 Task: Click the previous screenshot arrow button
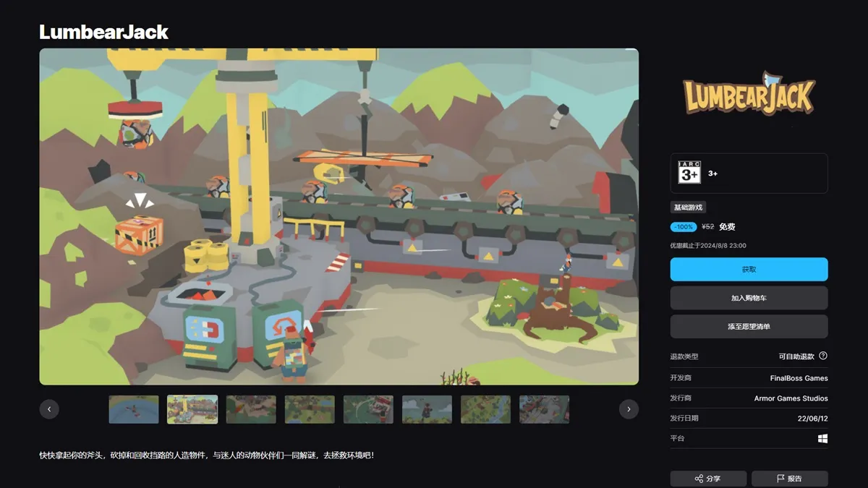(x=49, y=409)
